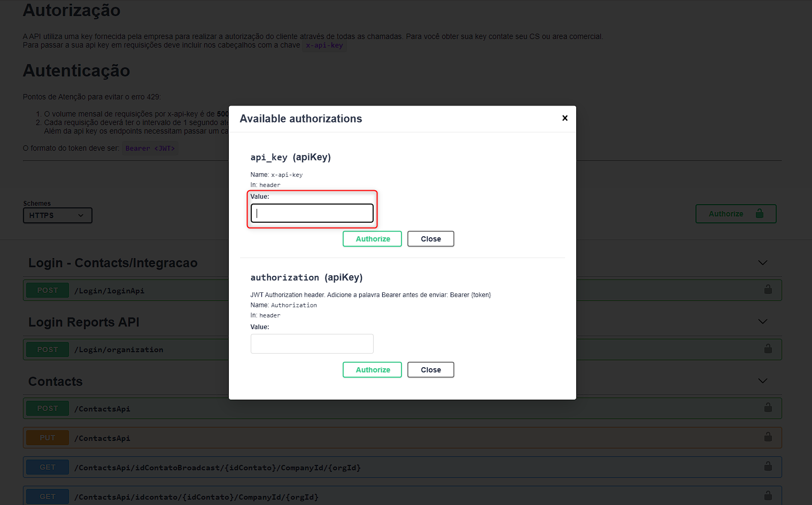This screenshot has height=505, width=812.
Task: Click Authorize under authorization section
Action: pyautogui.click(x=372, y=370)
